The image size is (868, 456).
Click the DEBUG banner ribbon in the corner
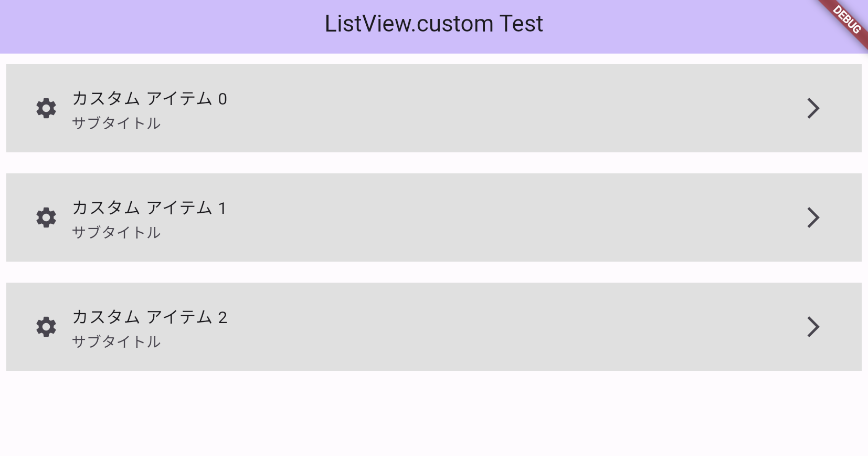point(846,20)
